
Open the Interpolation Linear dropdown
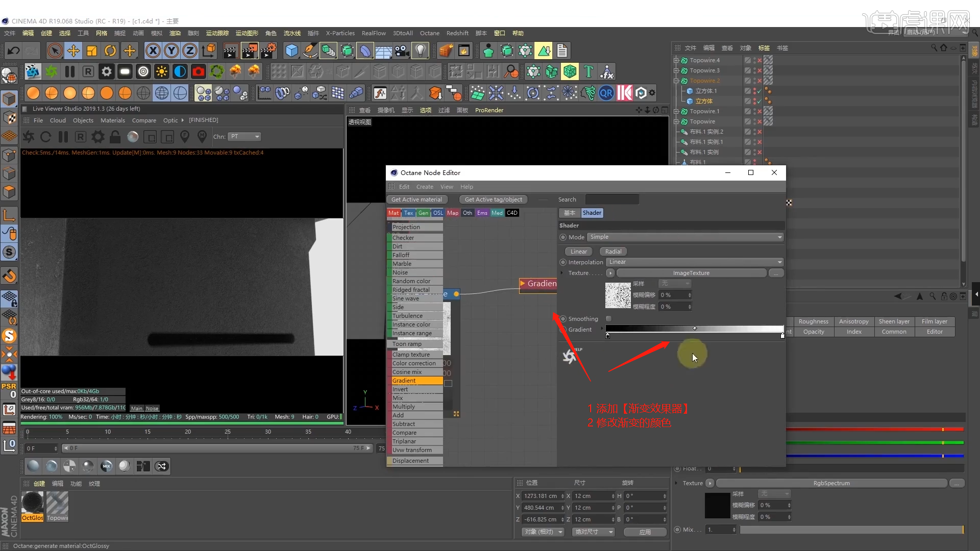(x=695, y=262)
